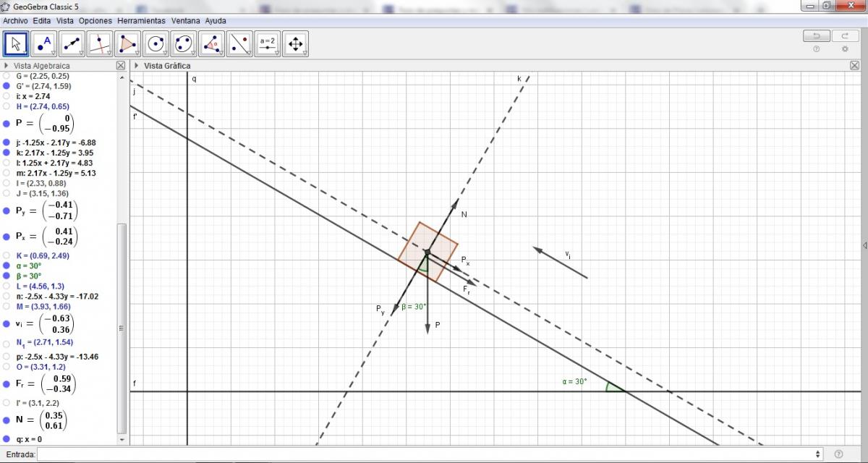
Task: Click the Undo arrow button
Action: click(x=817, y=36)
